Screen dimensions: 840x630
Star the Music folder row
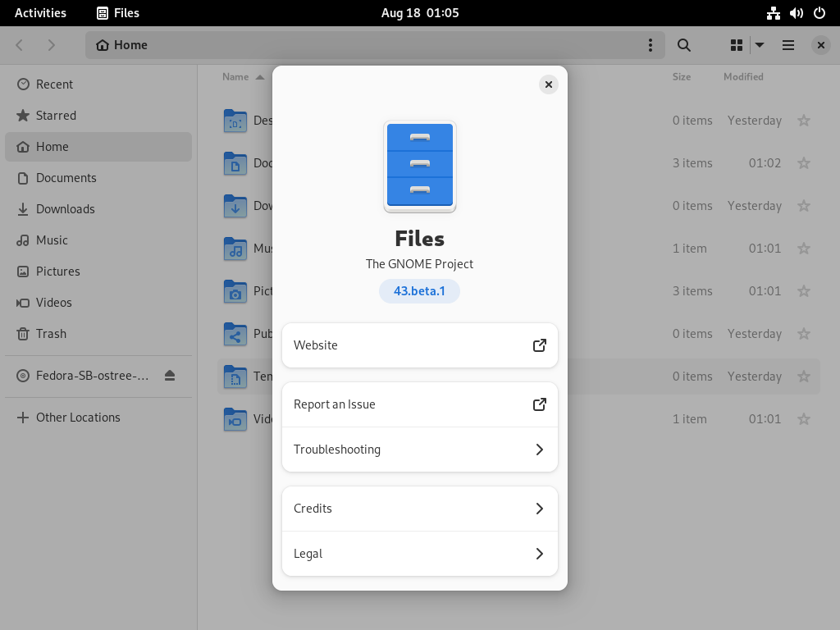(x=804, y=249)
